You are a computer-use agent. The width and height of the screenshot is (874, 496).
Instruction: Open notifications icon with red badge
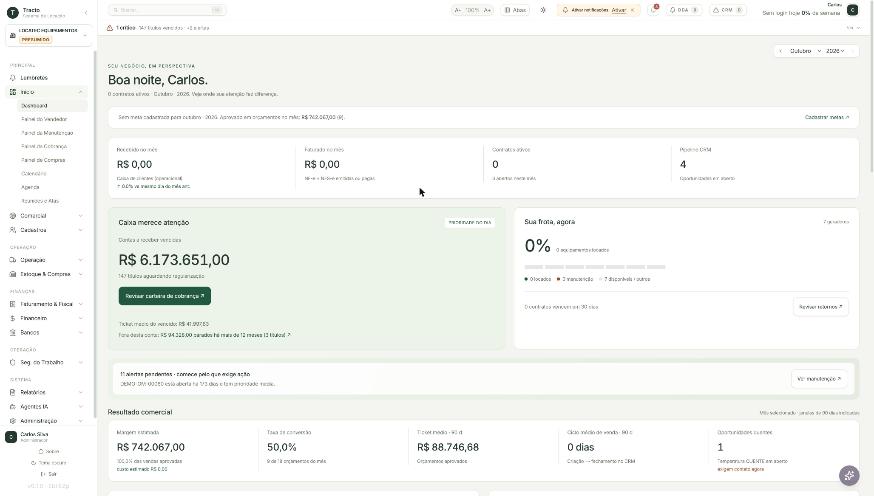coord(653,10)
